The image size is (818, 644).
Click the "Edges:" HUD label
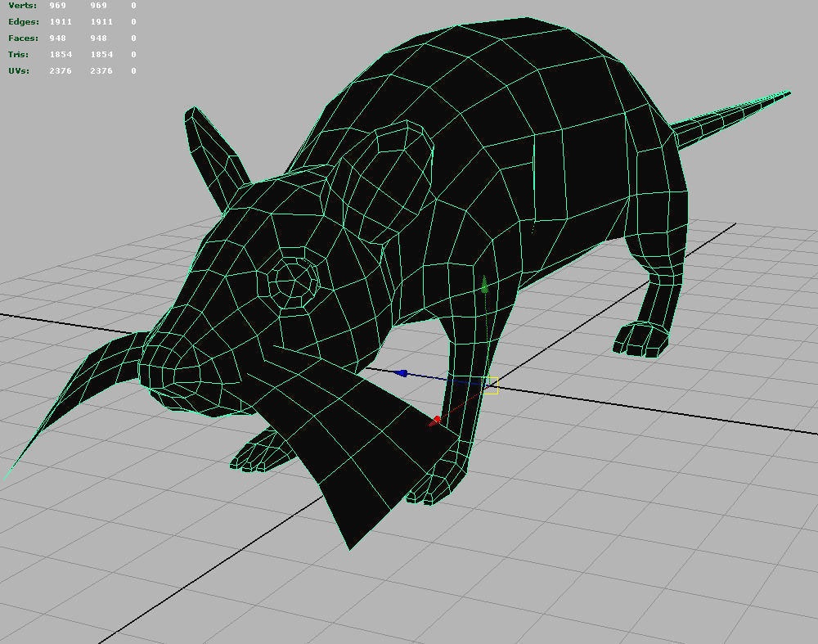click(x=24, y=22)
